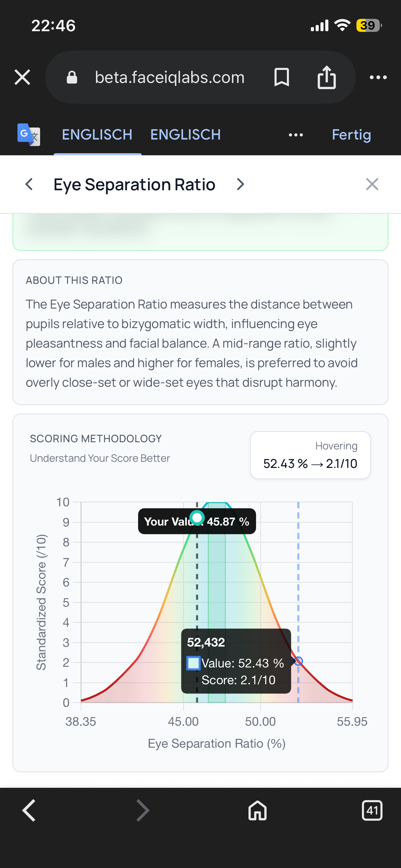Tap the Google Translate icon
This screenshot has height=868, width=401.
[x=29, y=134]
